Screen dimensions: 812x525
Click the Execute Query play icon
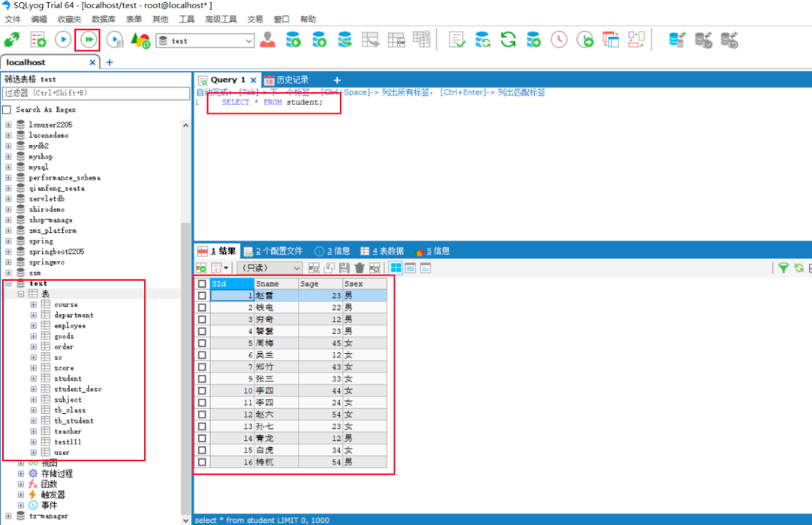pos(63,39)
